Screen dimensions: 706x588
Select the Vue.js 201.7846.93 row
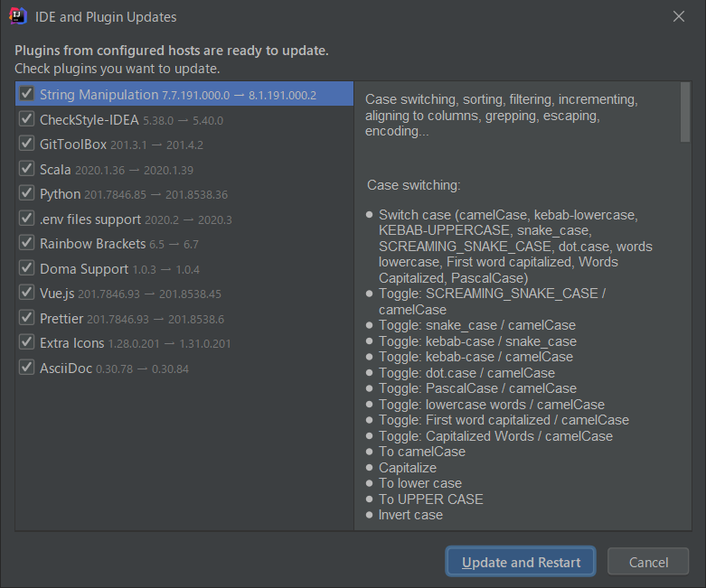(x=184, y=294)
